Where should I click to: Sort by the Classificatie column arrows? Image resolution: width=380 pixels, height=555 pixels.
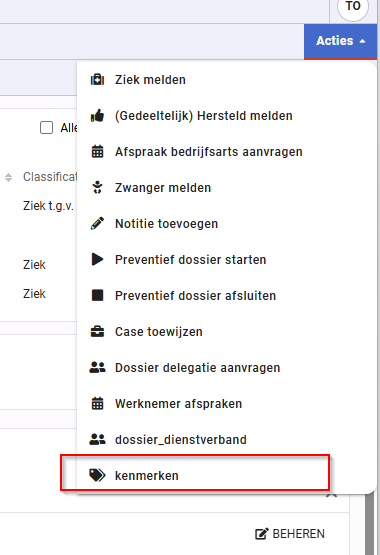8,177
